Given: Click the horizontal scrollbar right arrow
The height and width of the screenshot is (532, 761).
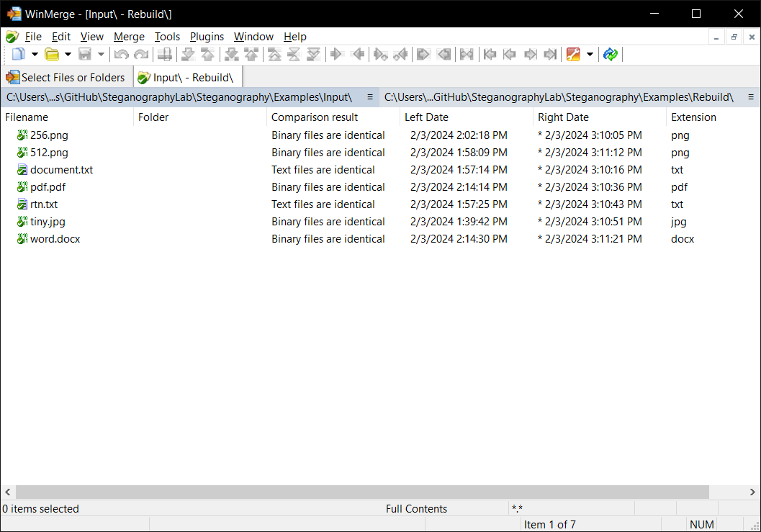Looking at the screenshot, I should tap(752, 492).
